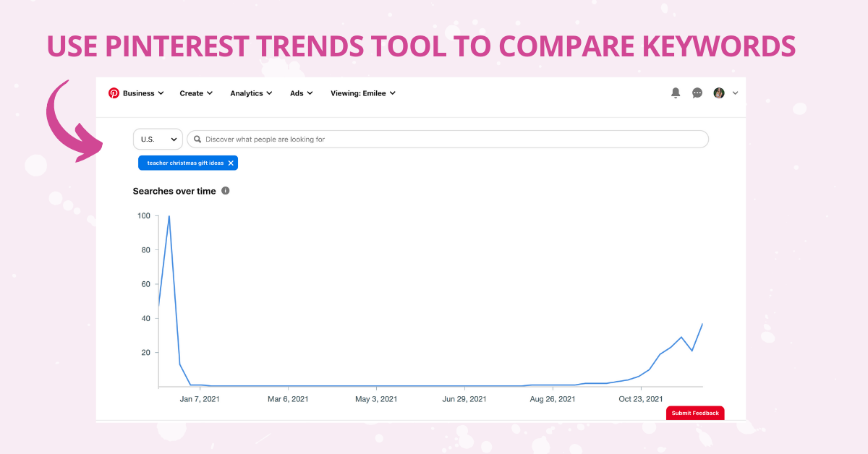Click the May 3, 2021 axis label
The width and height of the screenshot is (868, 454).
tap(377, 398)
